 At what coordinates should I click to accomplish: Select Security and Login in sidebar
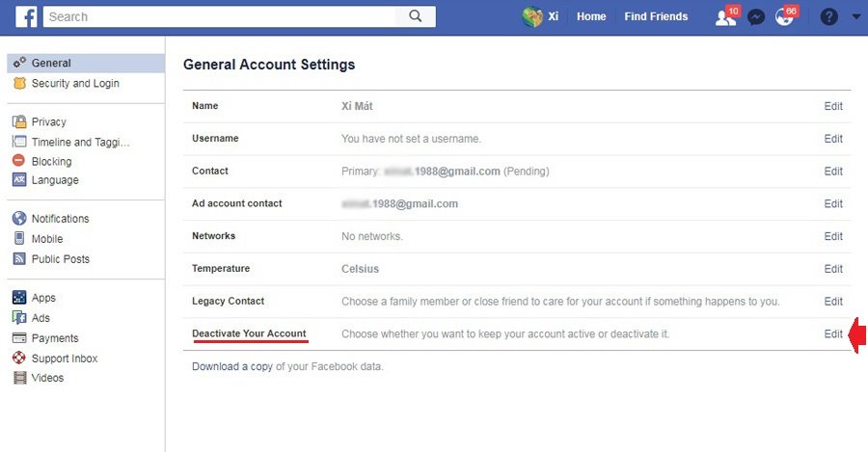tap(74, 83)
